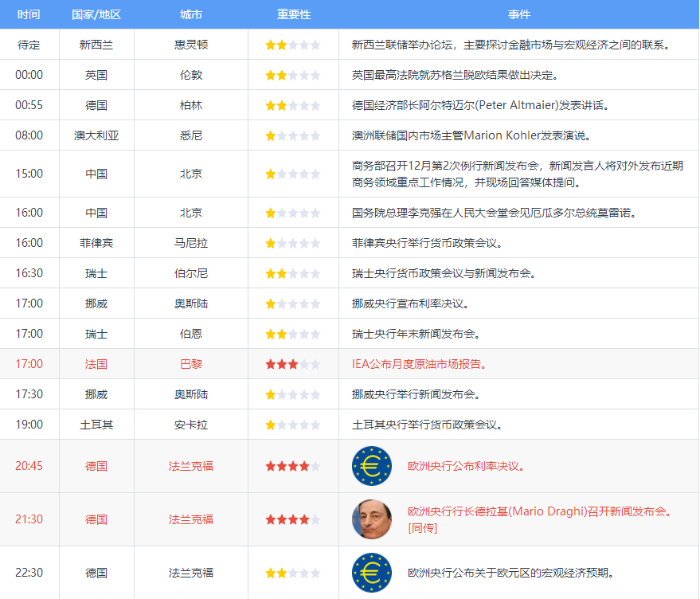Click the star rating in the 伯恩 row
The image size is (700, 599).
(293, 334)
